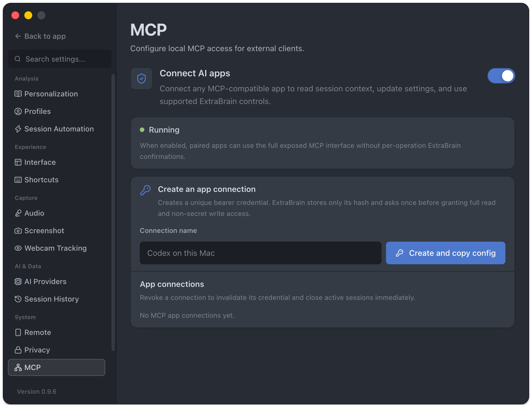Select AI Providers in sidebar
The height and width of the screenshot is (407, 532).
[57, 282]
